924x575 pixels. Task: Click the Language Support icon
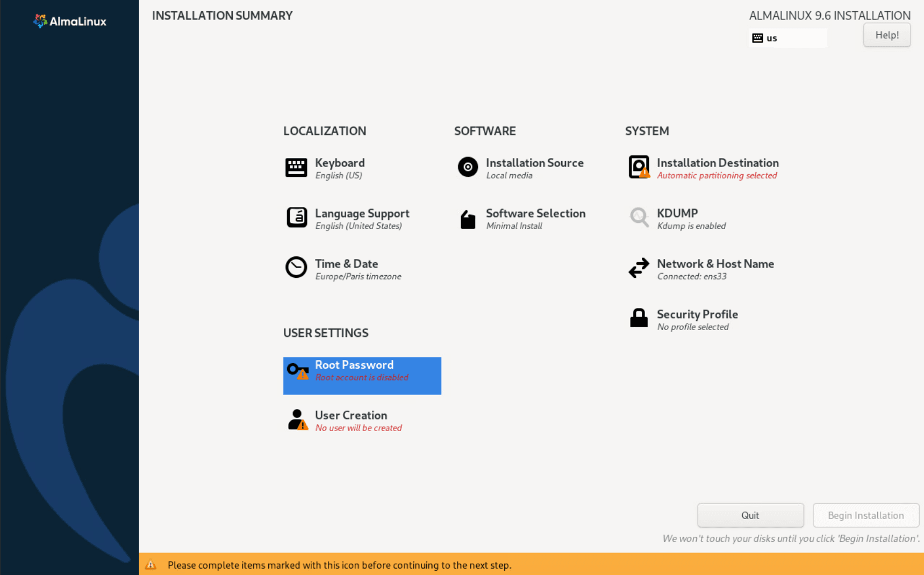pos(296,218)
